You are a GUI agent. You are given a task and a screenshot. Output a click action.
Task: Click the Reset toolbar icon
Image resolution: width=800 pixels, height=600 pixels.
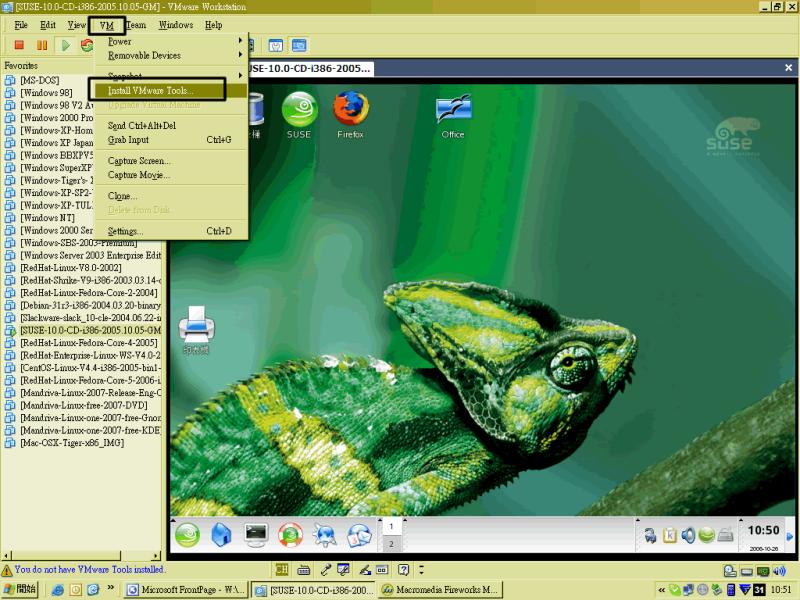tap(87, 45)
